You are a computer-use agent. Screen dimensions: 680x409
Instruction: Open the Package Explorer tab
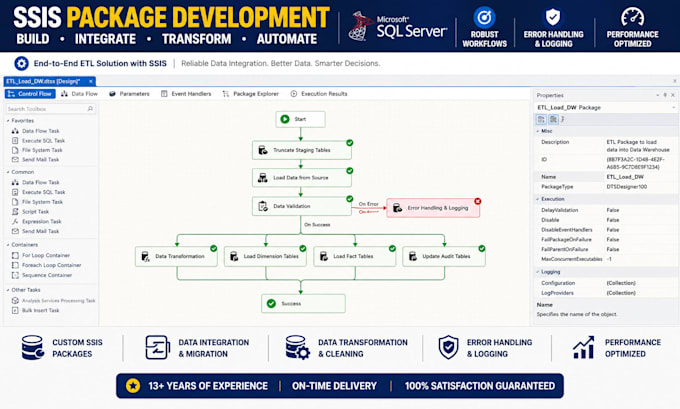pos(251,94)
